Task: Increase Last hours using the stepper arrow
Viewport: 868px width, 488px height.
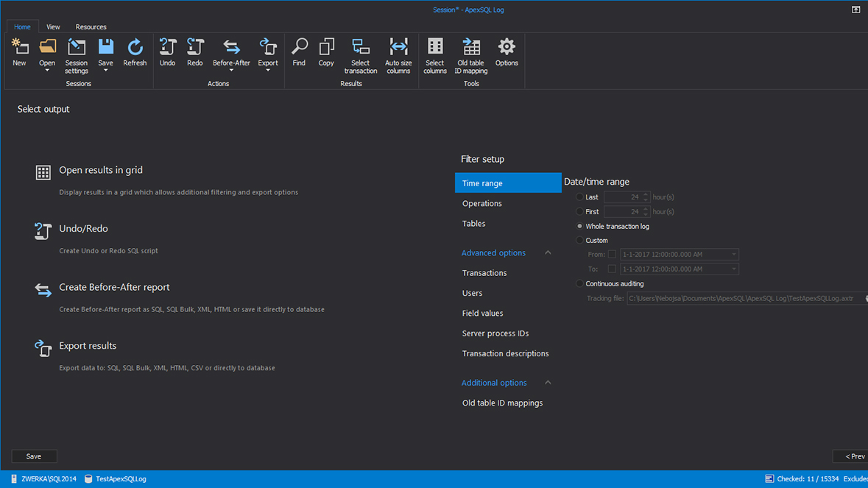Action: click(646, 194)
